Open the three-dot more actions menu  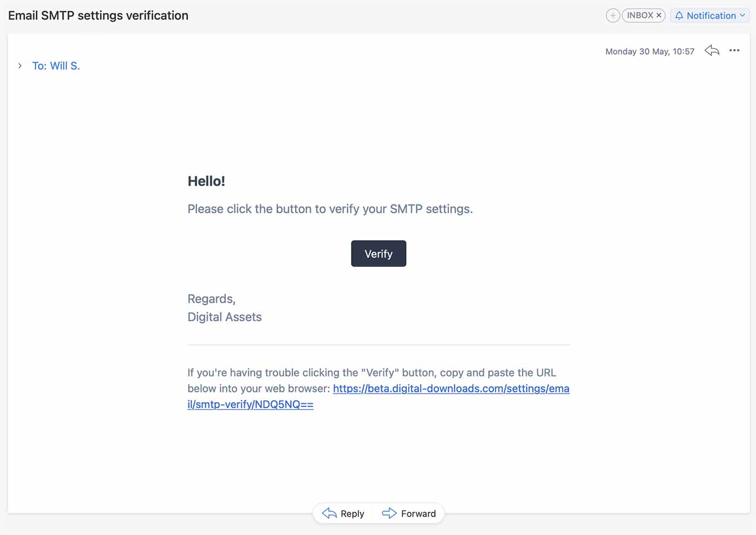tap(734, 51)
